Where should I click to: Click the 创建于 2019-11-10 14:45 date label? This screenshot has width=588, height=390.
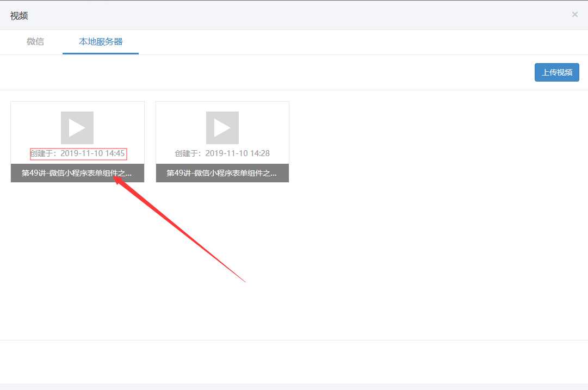click(77, 153)
